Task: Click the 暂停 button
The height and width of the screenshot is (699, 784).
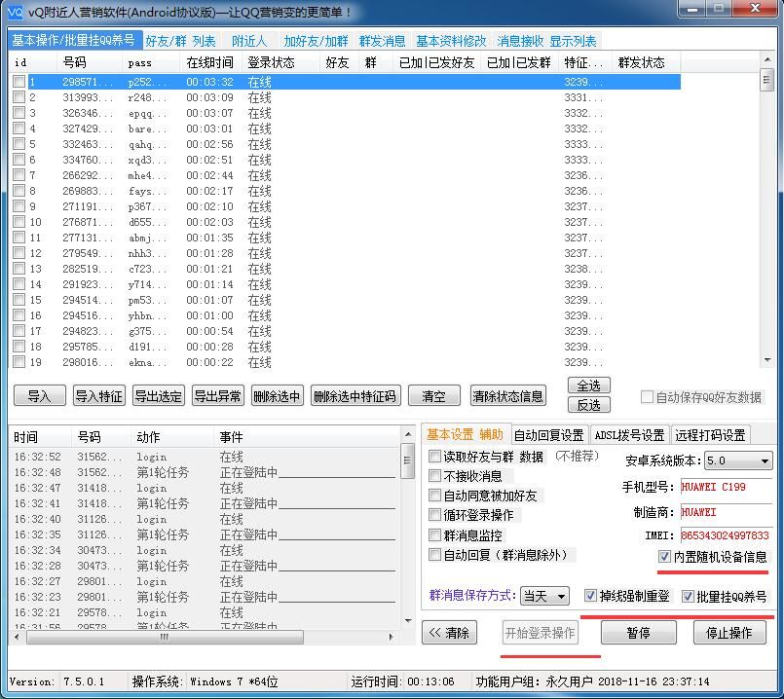Action: (x=639, y=633)
